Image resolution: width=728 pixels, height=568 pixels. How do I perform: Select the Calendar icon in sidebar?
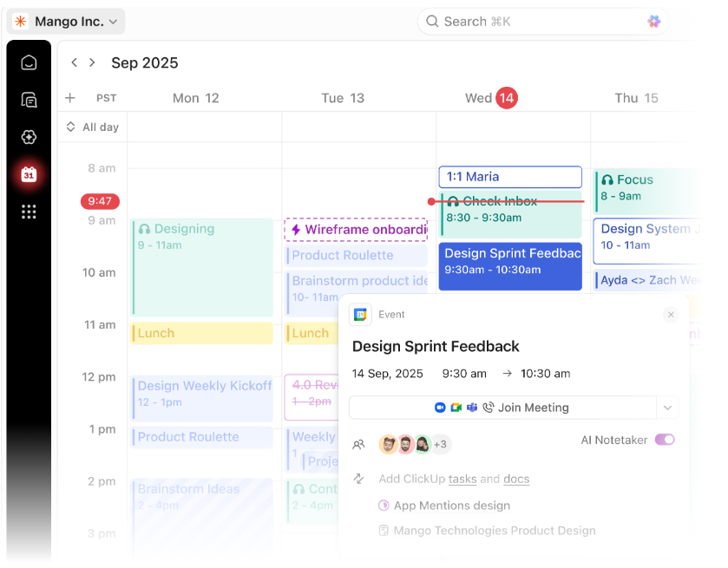29,174
